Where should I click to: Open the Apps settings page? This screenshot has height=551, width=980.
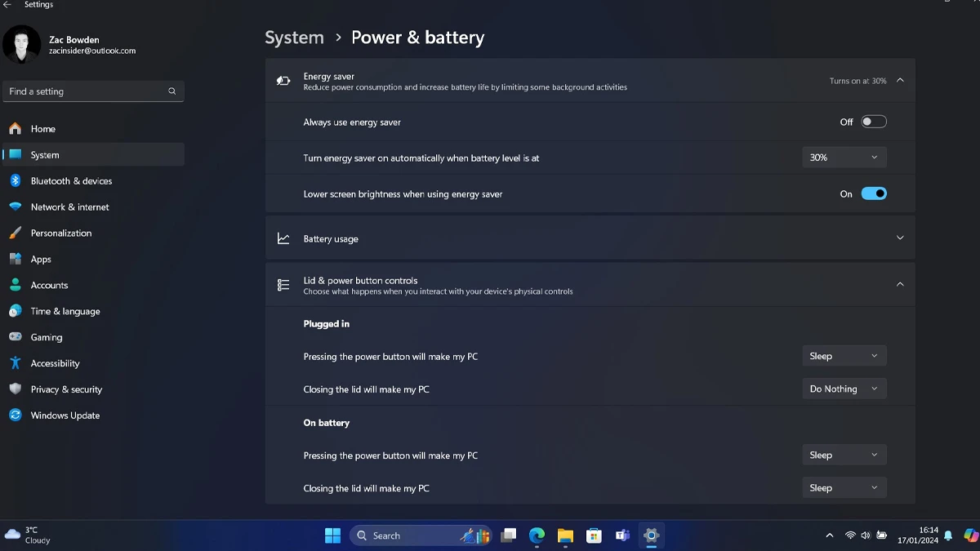pyautogui.click(x=93, y=260)
